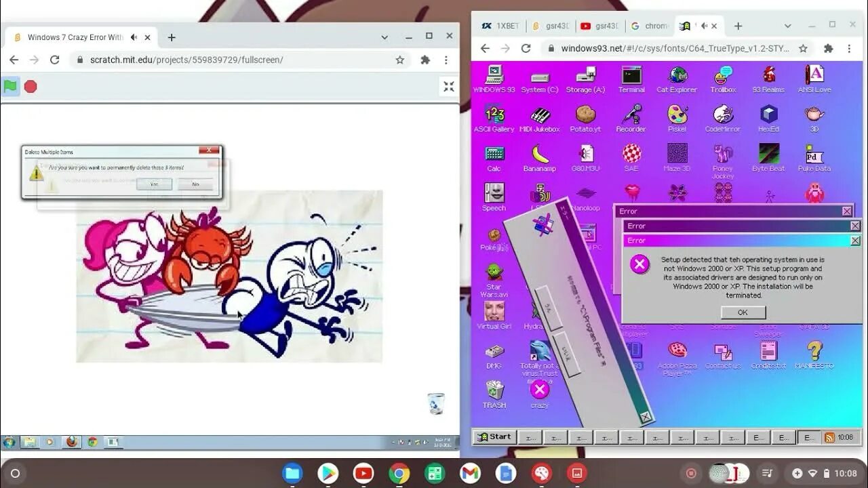Click Firefox icon on Windows 7 taskbar

coord(71,442)
